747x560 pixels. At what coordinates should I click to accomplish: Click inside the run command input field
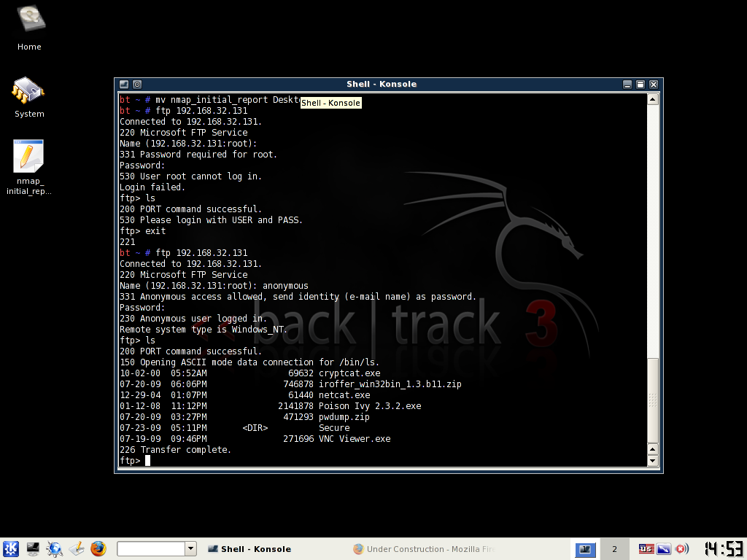point(151,548)
